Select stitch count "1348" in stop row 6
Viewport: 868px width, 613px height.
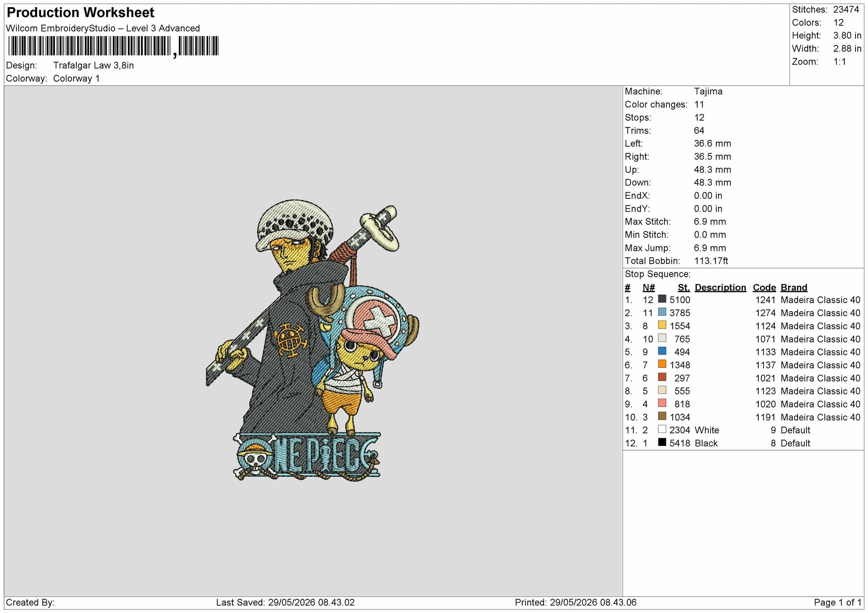tap(680, 365)
